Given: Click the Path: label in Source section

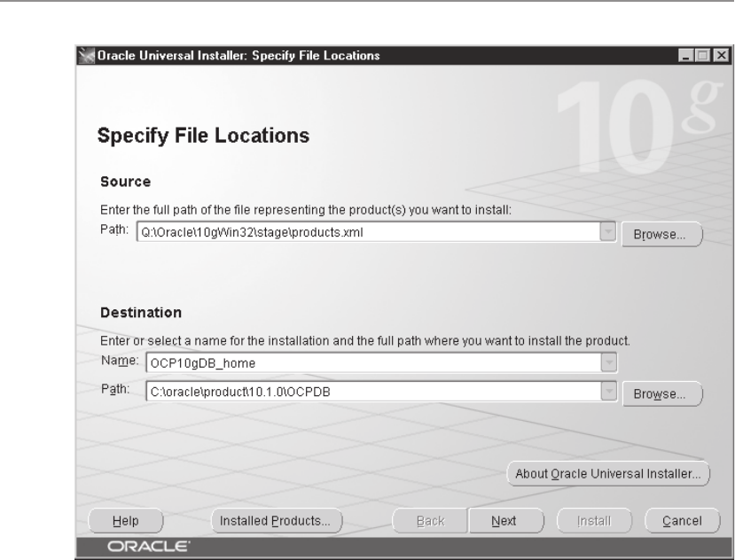Looking at the screenshot, I should tap(114, 229).
